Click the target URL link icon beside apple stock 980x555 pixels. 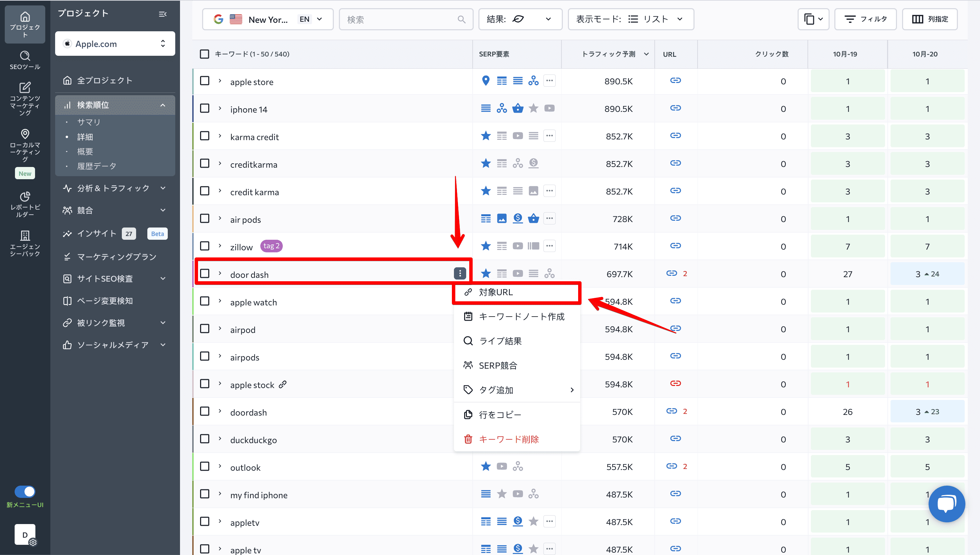click(282, 384)
